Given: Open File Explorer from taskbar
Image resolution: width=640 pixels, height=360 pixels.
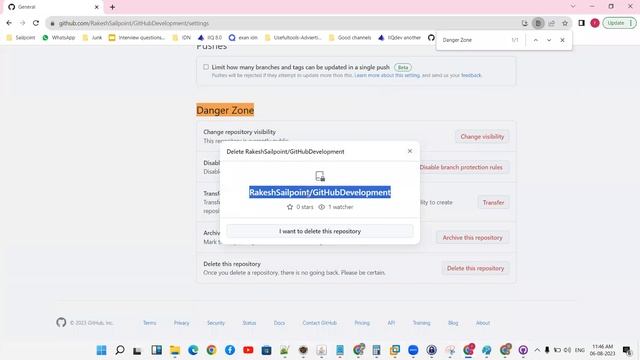Looking at the screenshot, I should click(175, 350).
